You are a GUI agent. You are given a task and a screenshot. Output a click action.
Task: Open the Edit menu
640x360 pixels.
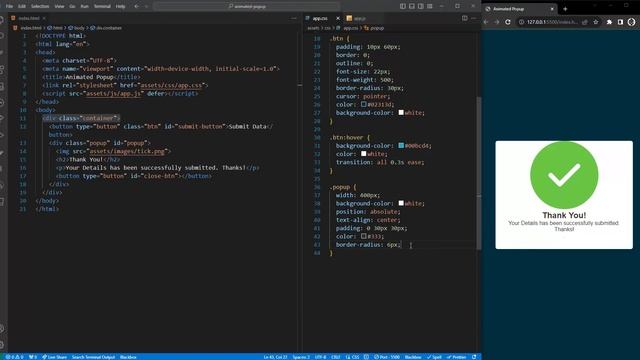tap(22, 7)
